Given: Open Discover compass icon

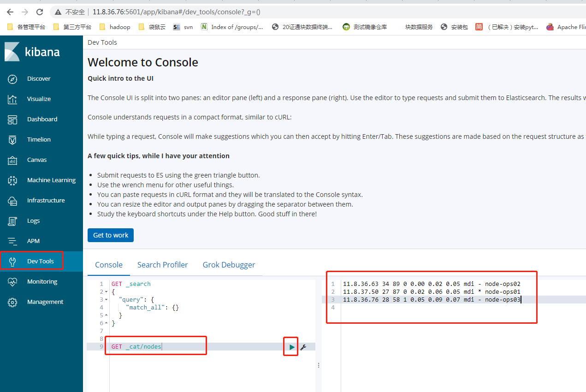Looking at the screenshot, I should (x=12, y=79).
